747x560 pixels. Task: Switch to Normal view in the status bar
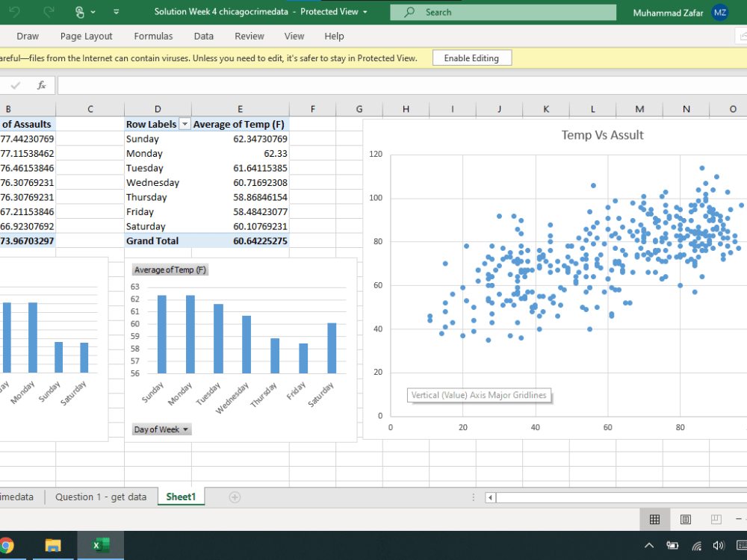[x=655, y=519]
